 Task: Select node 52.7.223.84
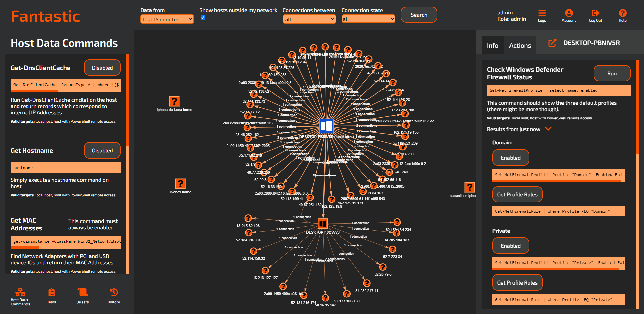392,249
